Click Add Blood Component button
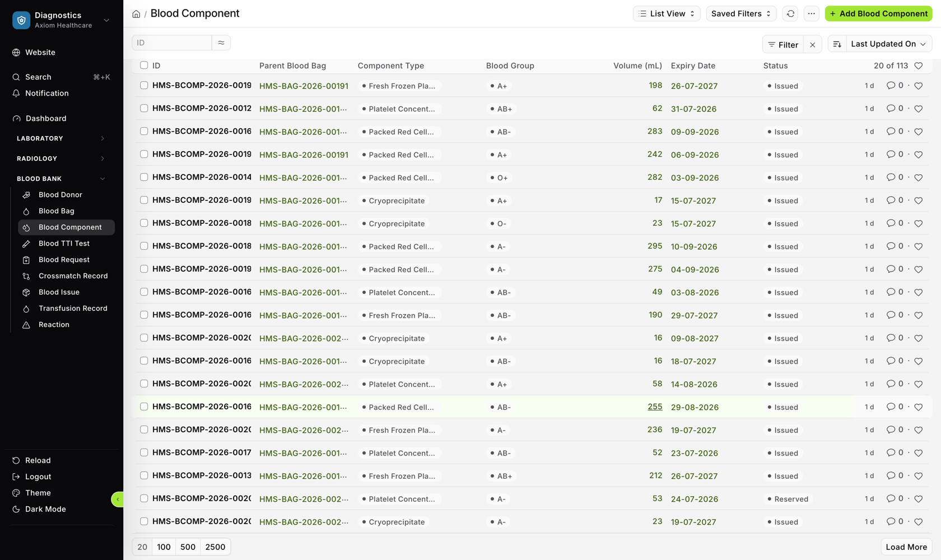The width and height of the screenshot is (941, 560). 878,13
